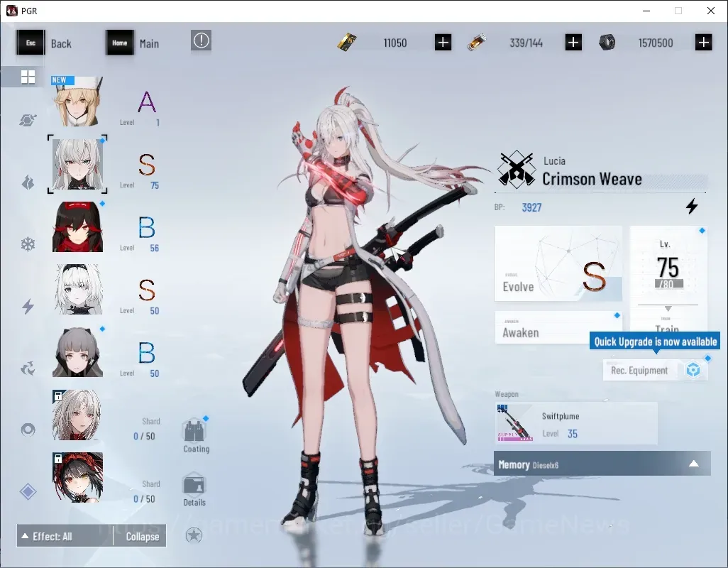Click the lightning bolt element icon by BP
This screenshot has width=728, height=568.
click(x=692, y=206)
